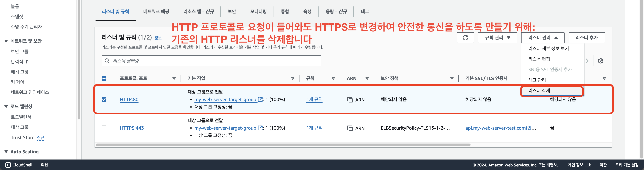Uncheck the HTTP:80 listener checkbox

104,99
